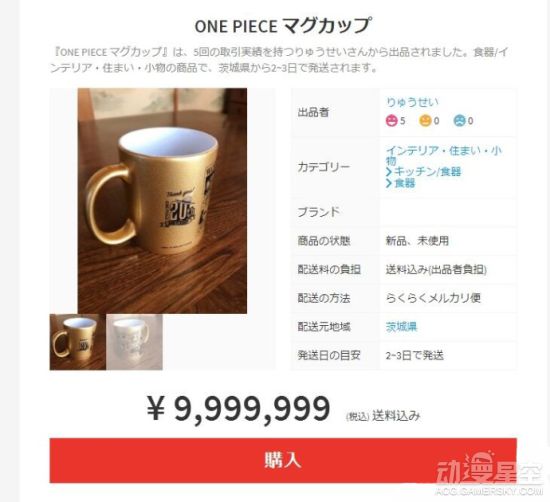
Task: Click the ¥9,999,999 price text
Action: (239, 408)
